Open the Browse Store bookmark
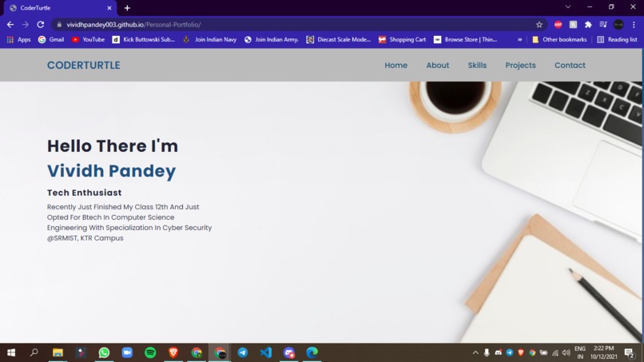644x362 pixels. tap(465, 39)
